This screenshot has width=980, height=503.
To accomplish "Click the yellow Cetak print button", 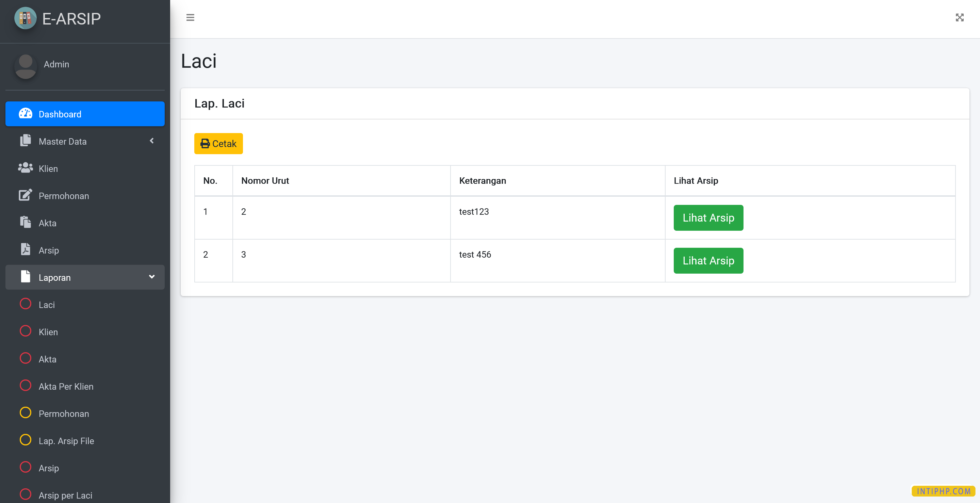I will (x=218, y=143).
